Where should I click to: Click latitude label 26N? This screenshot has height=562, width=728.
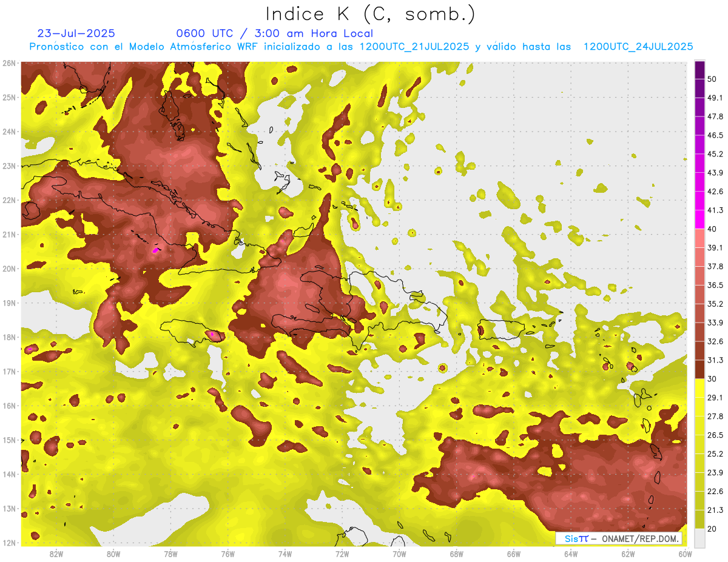click(9, 63)
